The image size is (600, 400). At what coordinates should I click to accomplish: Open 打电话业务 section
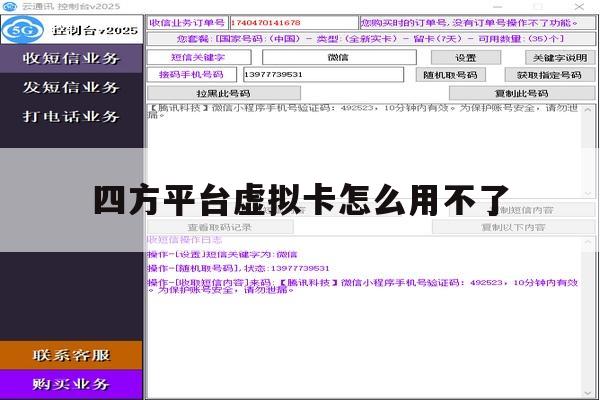click(x=71, y=116)
